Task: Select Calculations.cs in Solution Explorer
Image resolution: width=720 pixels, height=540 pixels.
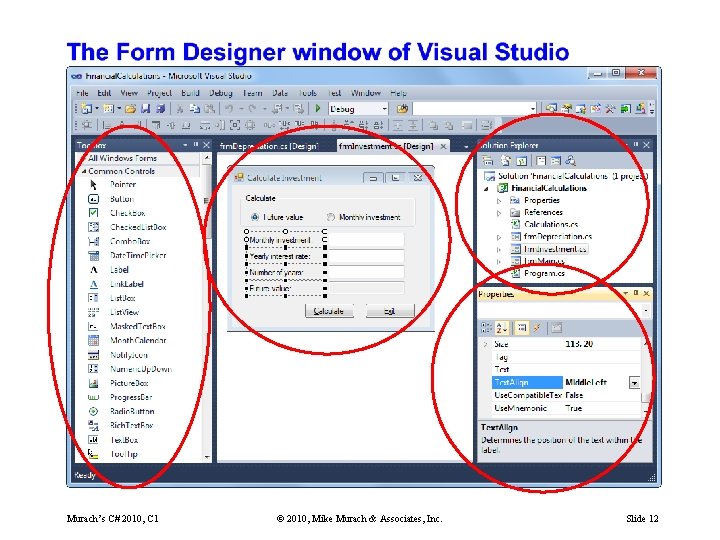Action: click(551, 225)
